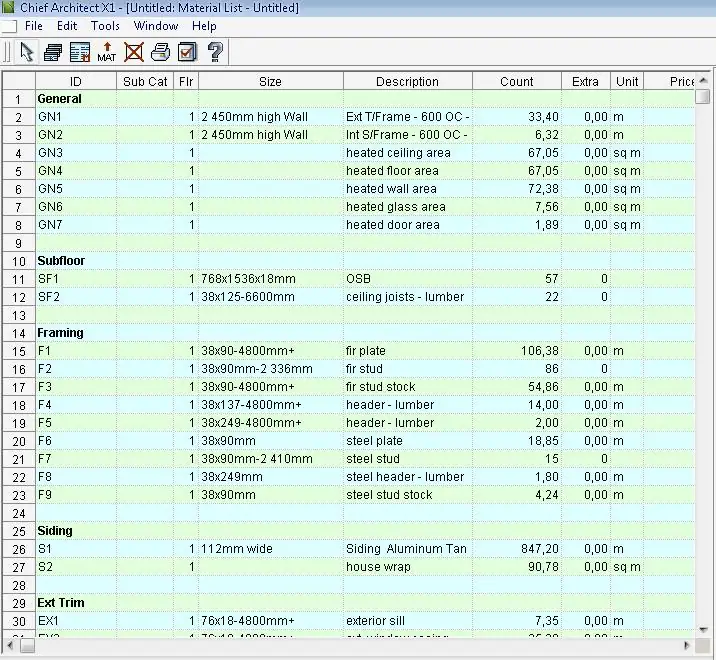Select 'steel stud stock' description cell
The image size is (716, 660).
[407, 495]
